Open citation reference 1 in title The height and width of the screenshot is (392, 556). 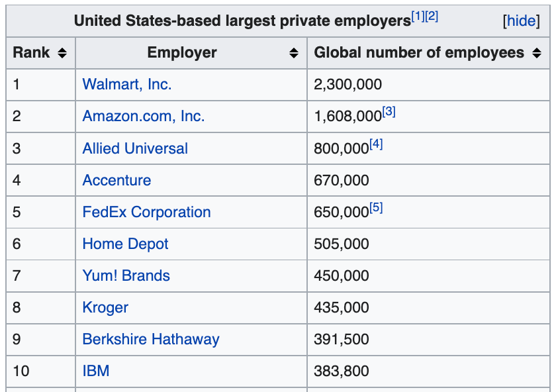418,16
